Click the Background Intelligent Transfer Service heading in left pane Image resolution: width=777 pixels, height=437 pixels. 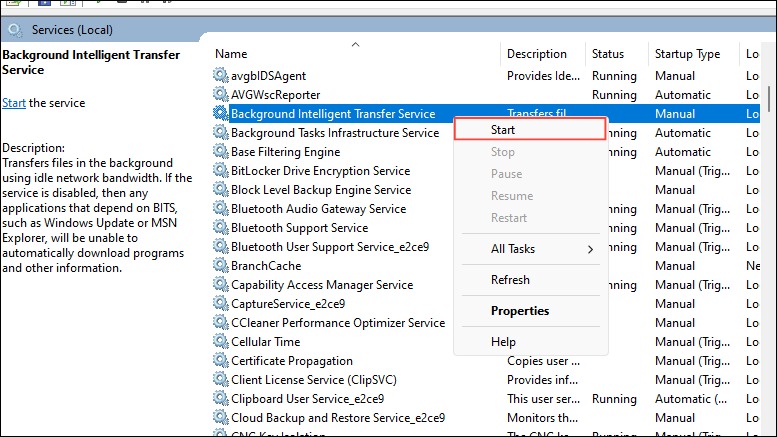point(91,62)
